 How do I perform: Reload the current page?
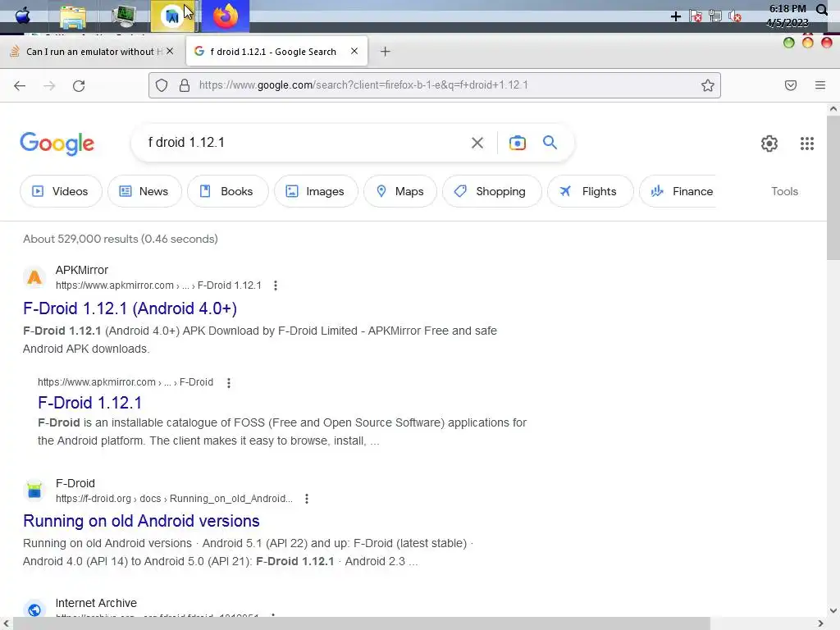point(79,85)
